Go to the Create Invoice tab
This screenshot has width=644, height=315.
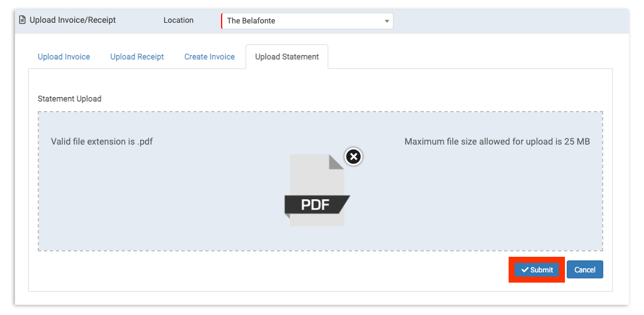click(210, 57)
